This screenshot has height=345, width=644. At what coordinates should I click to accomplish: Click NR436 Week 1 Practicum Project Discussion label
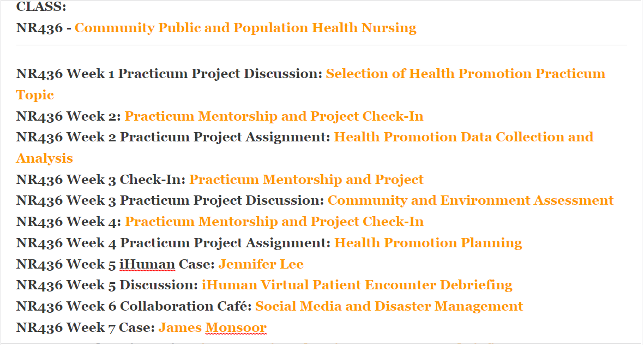pos(169,74)
